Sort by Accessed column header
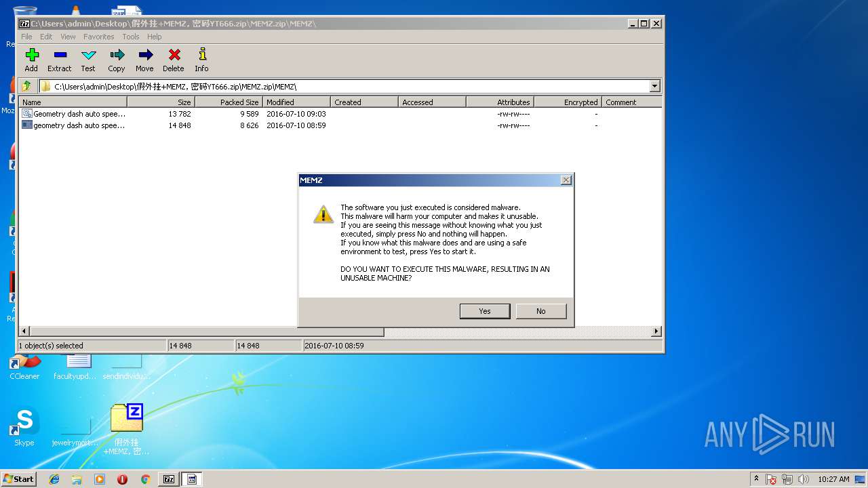Image resolution: width=868 pixels, height=488 pixels. pos(433,102)
